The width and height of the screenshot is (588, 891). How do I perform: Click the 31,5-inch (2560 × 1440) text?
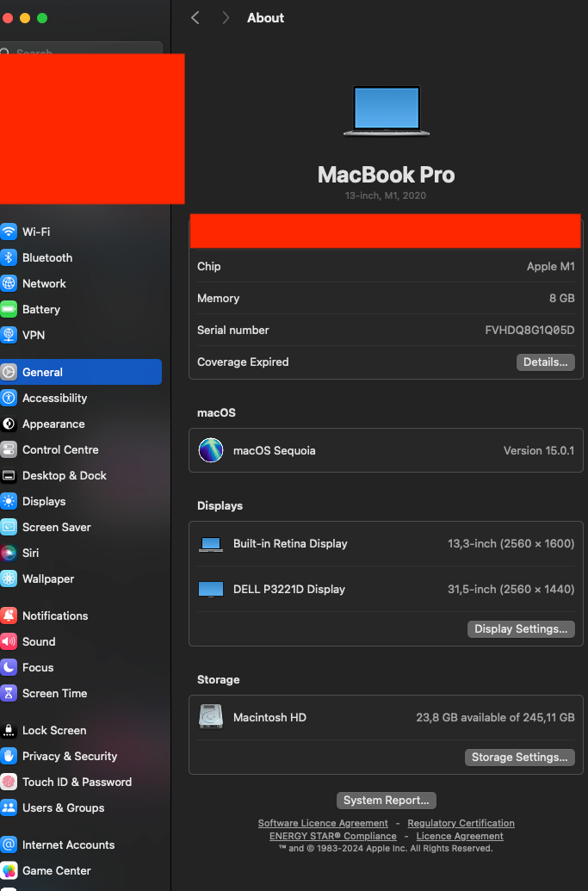511,589
